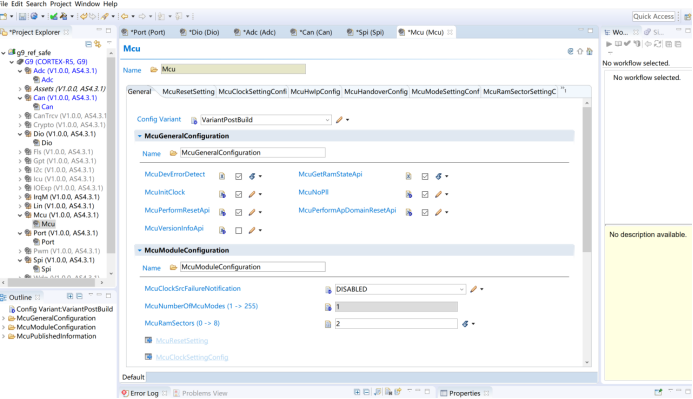Click the Save toolbar icon
Image resolution: width=693 pixels, height=399 pixels.
pos(22,16)
